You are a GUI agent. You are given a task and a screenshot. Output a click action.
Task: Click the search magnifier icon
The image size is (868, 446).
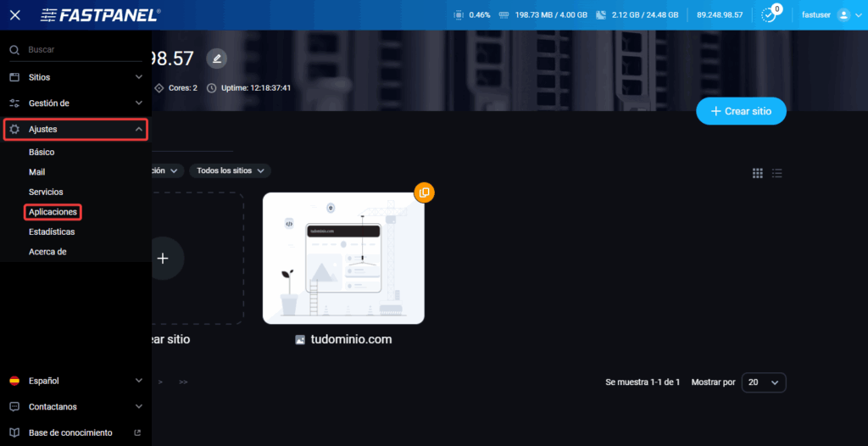15,50
